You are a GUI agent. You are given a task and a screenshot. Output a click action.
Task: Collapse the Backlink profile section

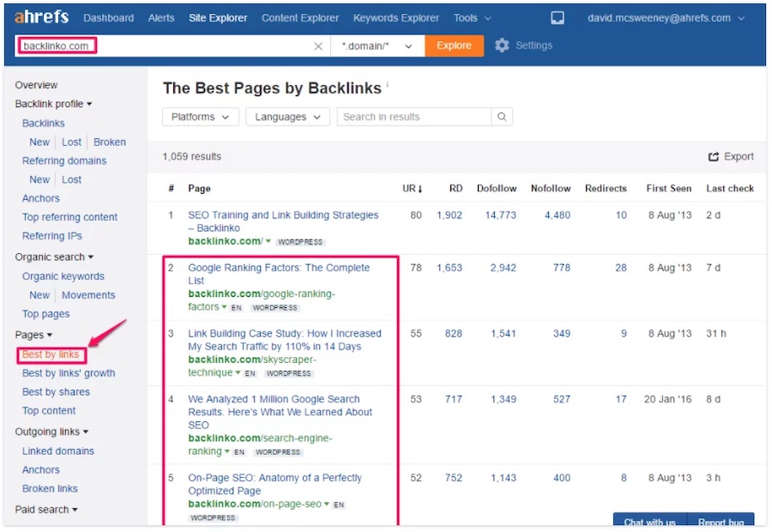(x=53, y=104)
